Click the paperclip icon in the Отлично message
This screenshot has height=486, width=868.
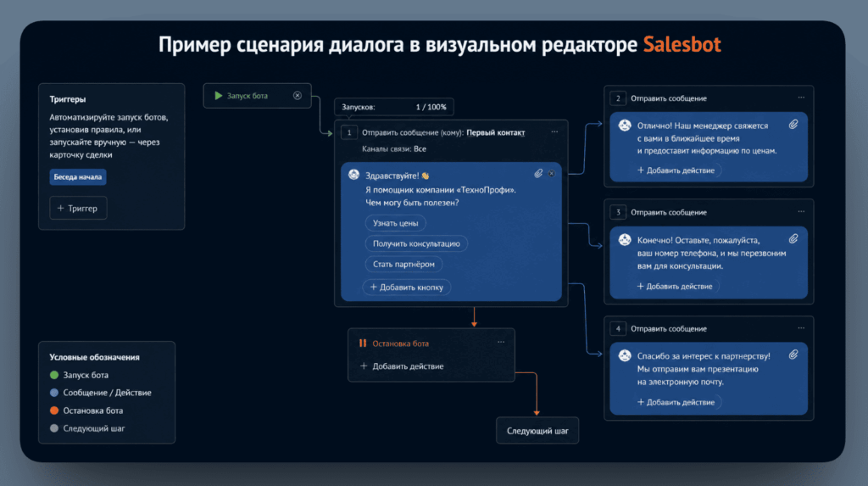[793, 125]
